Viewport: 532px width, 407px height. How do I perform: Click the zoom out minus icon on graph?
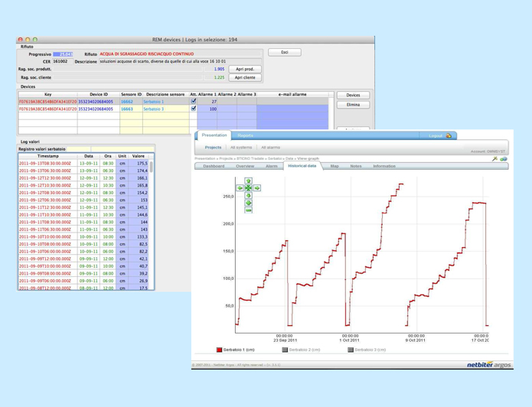(x=248, y=210)
